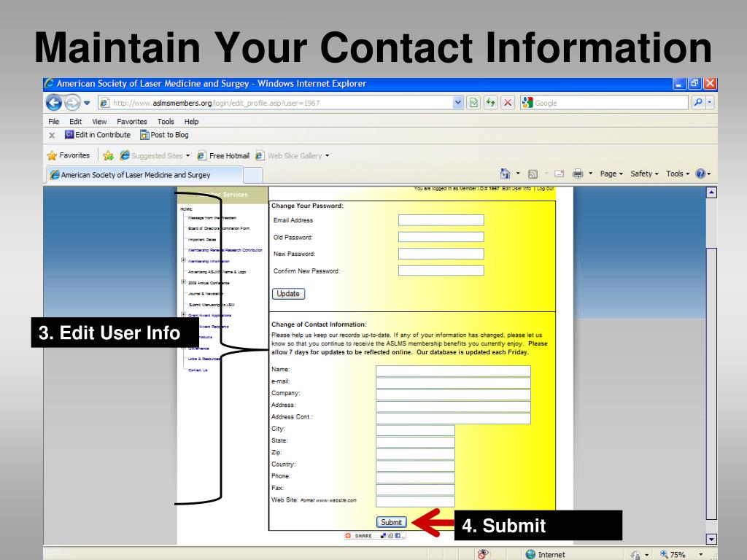Click the pop-up blocker status bar icon
The height and width of the screenshot is (560, 747).
[x=483, y=554]
